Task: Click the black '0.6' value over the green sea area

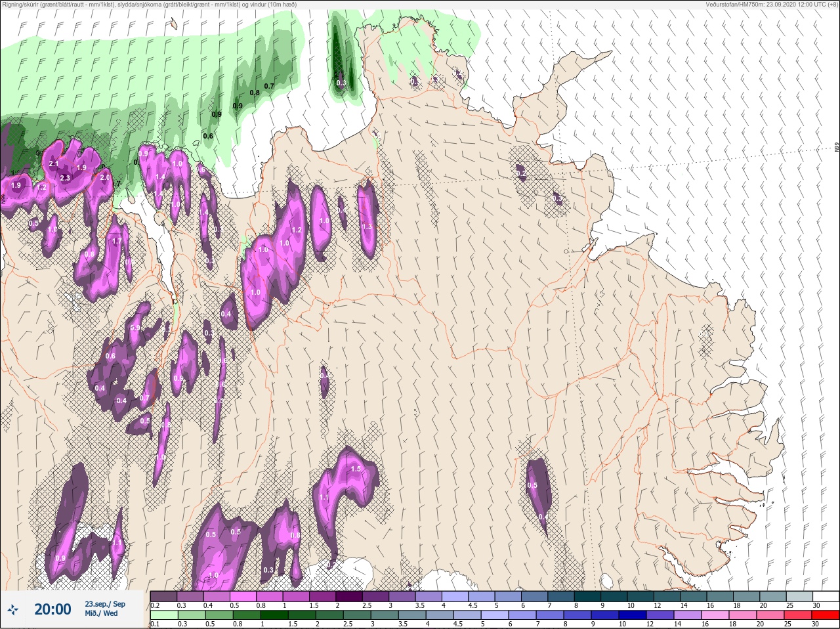Action: tap(208, 136)
